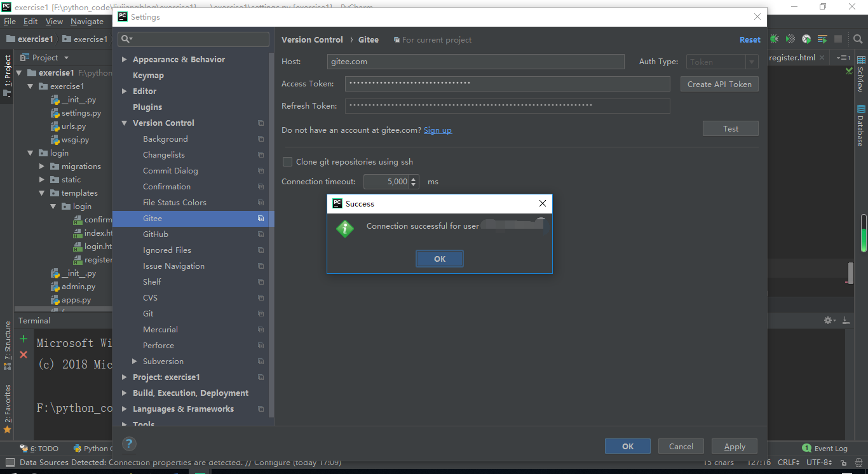Open the Auth Type dropdown
The width and height of the screenshot is (868, 474).
722,62
